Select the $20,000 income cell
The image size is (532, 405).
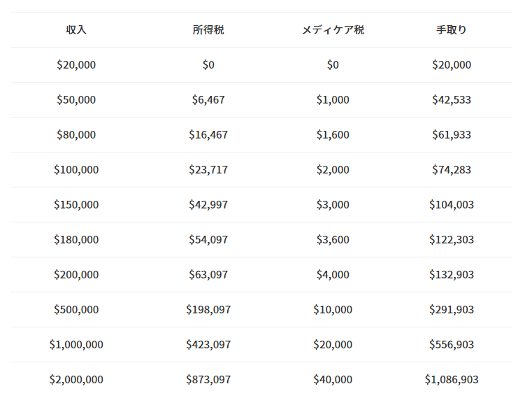[76, 65]
